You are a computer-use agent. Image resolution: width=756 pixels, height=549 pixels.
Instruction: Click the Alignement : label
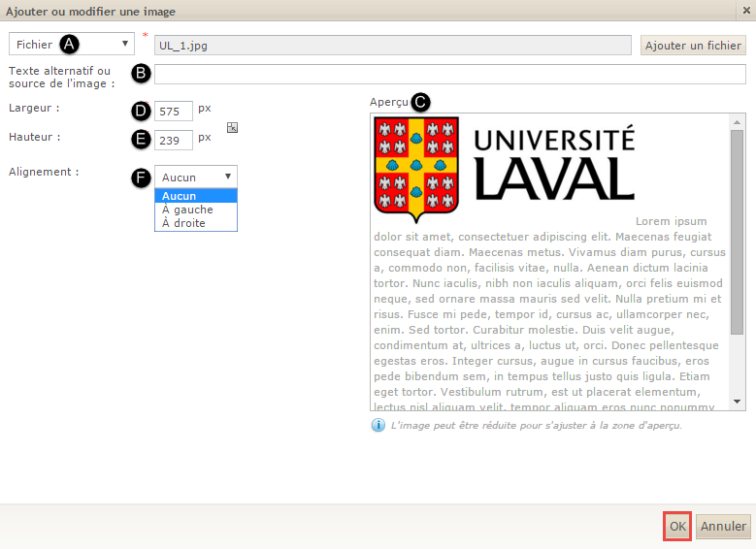tap(44, 172)
